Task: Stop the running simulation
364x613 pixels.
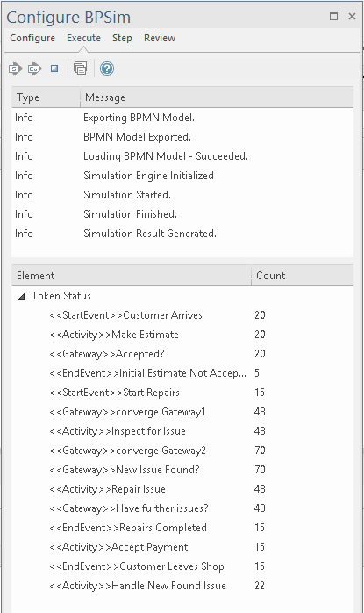Action: coord(54,69)
